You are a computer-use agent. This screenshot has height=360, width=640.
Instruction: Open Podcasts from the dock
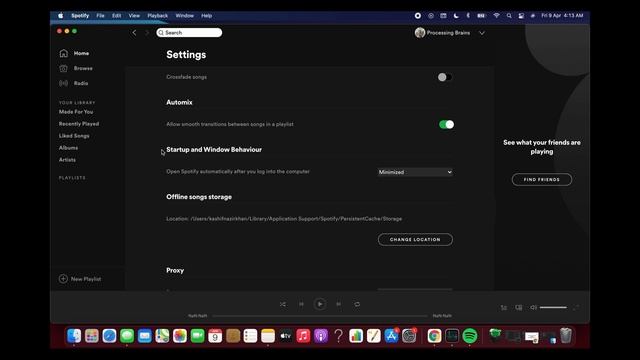321,336
